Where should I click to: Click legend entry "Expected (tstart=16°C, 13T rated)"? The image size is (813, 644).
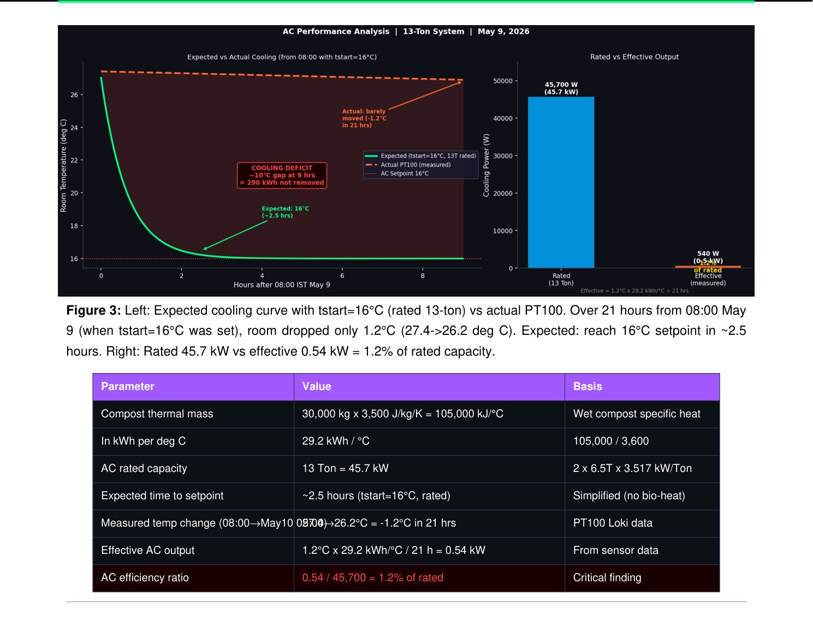420,156
